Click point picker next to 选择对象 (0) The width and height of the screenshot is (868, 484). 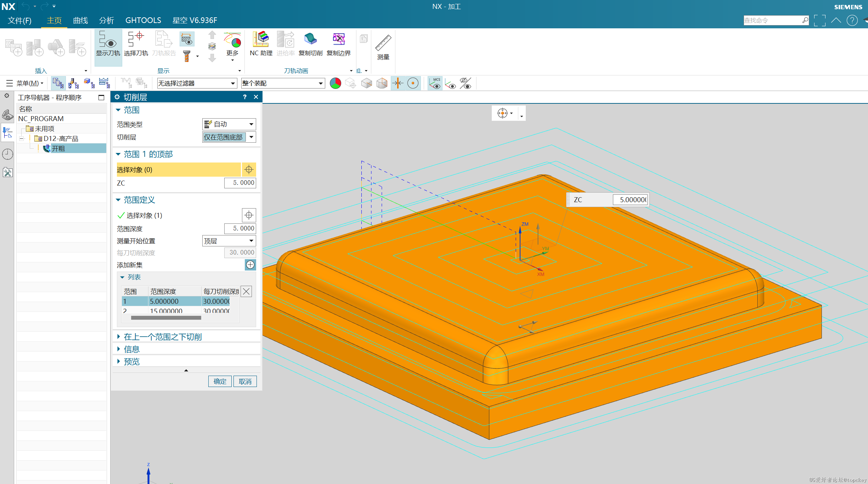tap(249, 170)
